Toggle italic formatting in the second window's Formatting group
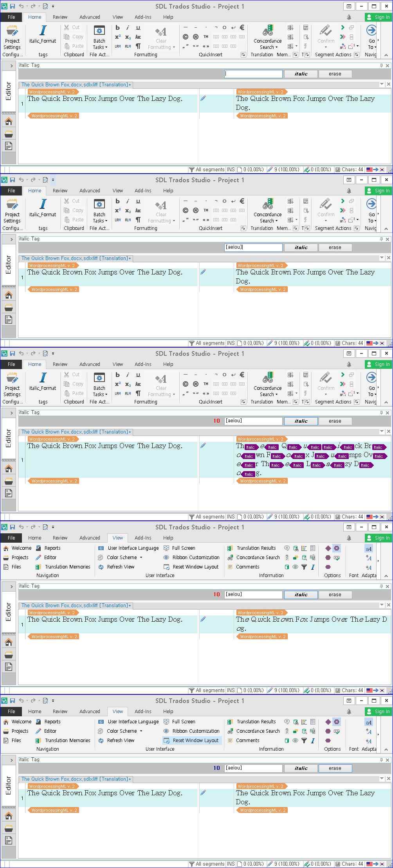Viewport: 393px width, 868px height. 128,201
